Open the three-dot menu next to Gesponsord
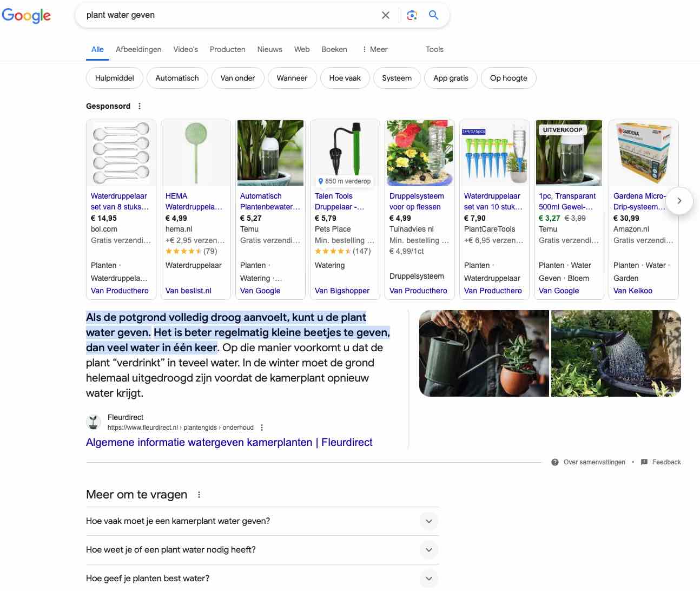Image resolution: width=700 pixels, height=591 pixels. [x=139, y=106]
